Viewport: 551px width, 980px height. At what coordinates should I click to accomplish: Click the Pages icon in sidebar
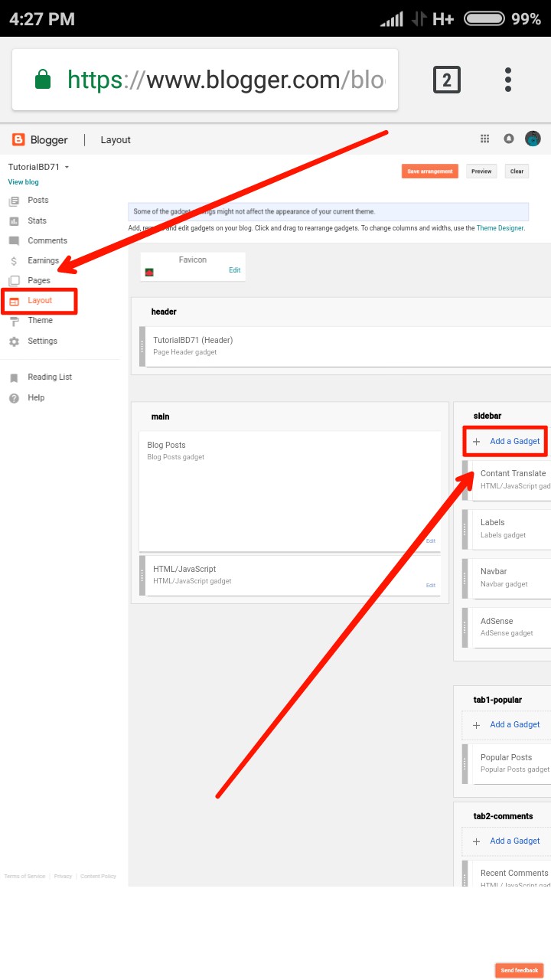coord(14,281)
